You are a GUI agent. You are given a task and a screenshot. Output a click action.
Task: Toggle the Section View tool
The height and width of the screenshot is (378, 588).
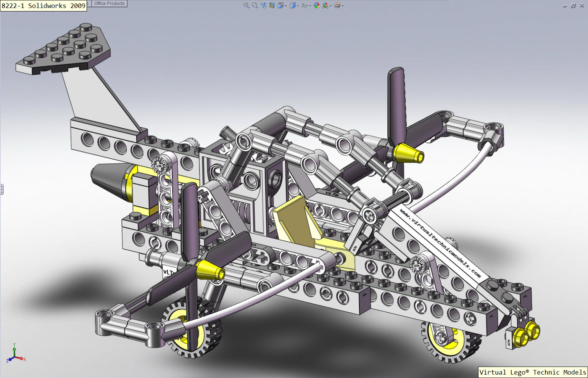pyautogui.click(x=272, y=5)
